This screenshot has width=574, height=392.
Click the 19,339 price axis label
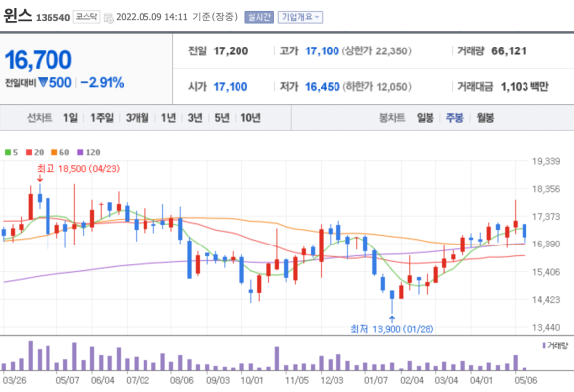click(x=546, y=161)
